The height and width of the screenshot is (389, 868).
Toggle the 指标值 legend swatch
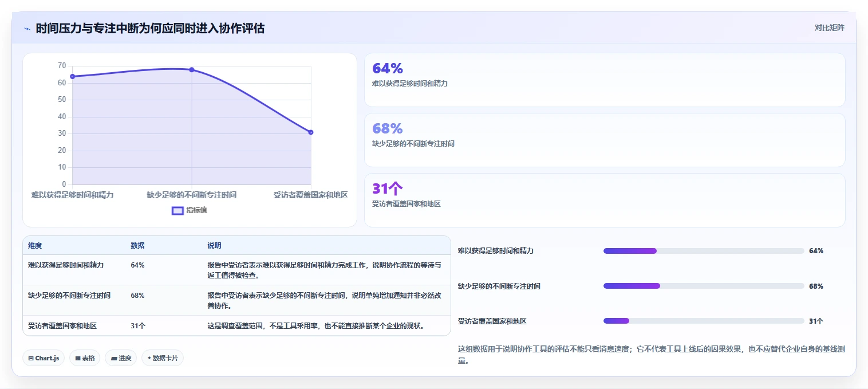pyautogui.click(x=177, y=210)
